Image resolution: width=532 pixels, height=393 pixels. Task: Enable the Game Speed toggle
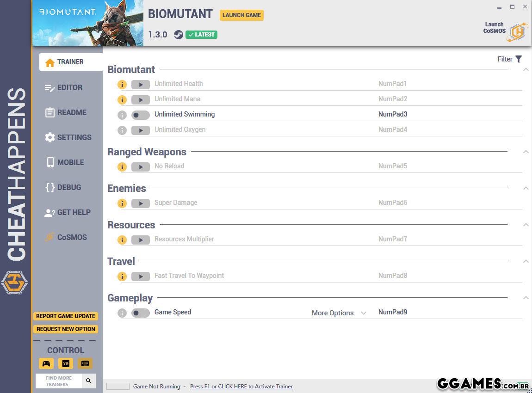pos(140,313)
